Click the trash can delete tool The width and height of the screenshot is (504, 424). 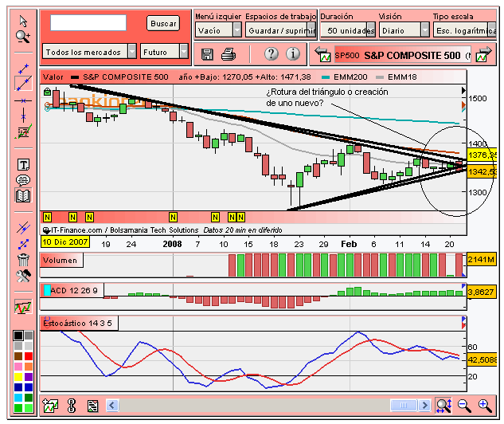coord(23,259)
